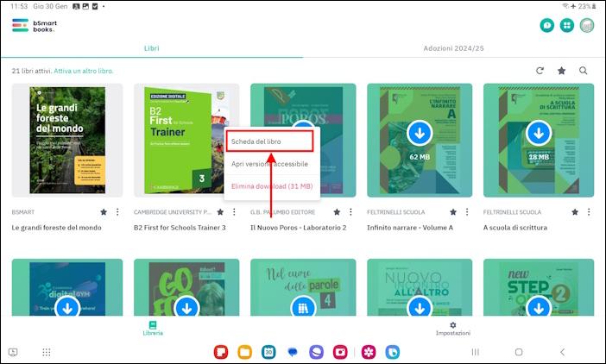Tap the Android back navigation arrow
Viewport: 606px width, 364px height.
[x=562, y=352]
